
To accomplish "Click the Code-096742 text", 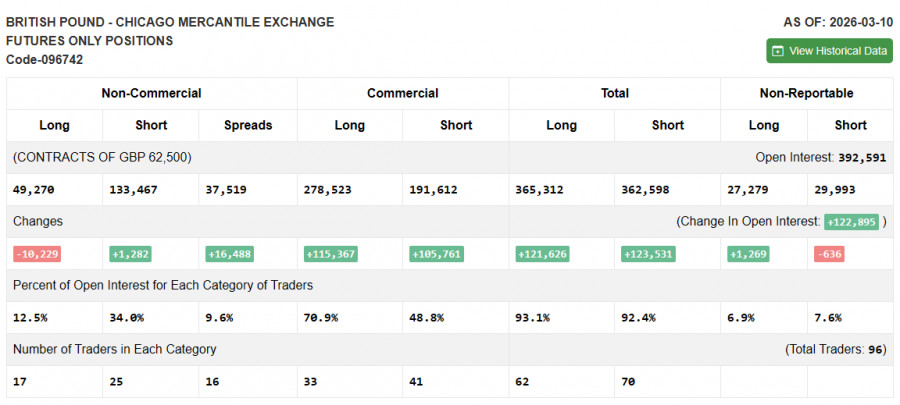I will pos(44,59).
